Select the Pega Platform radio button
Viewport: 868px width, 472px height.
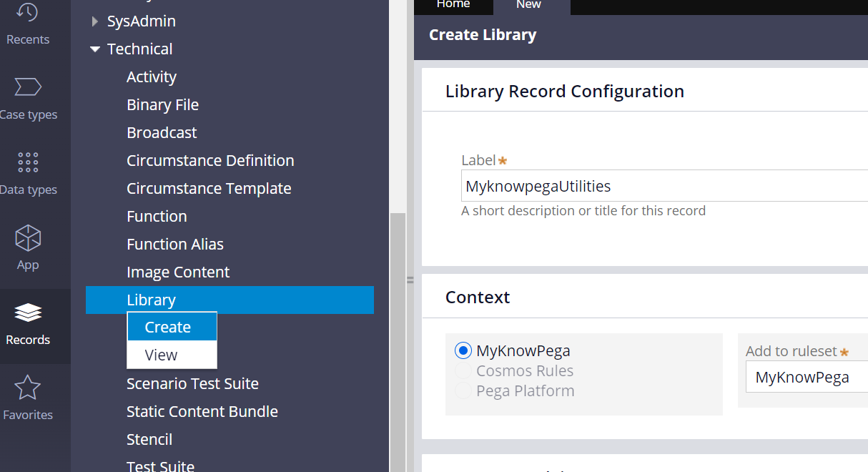click(463, 390)
